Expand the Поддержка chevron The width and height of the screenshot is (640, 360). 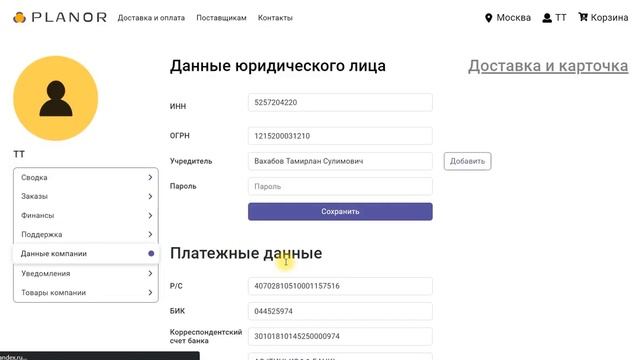click(150, 235)
